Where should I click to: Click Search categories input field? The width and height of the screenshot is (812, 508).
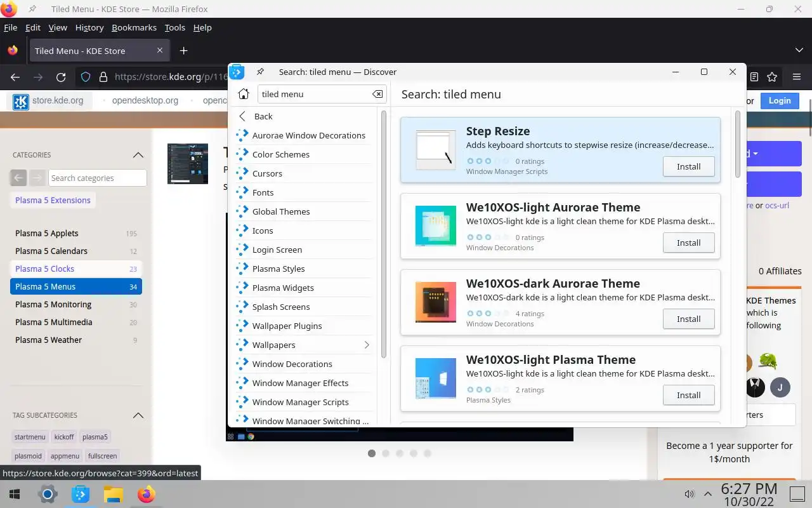click(x=98, y=178)
